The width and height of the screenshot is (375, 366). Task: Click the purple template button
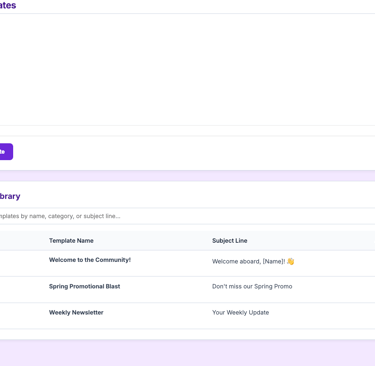[x=6, y=152]
